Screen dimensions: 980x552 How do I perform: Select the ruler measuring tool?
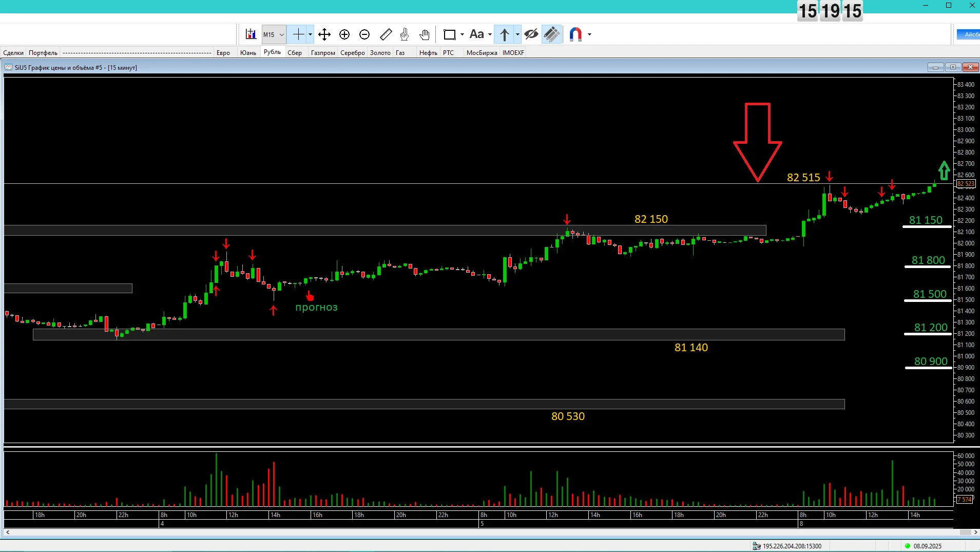pyautogui.click(x=386, y=34)
